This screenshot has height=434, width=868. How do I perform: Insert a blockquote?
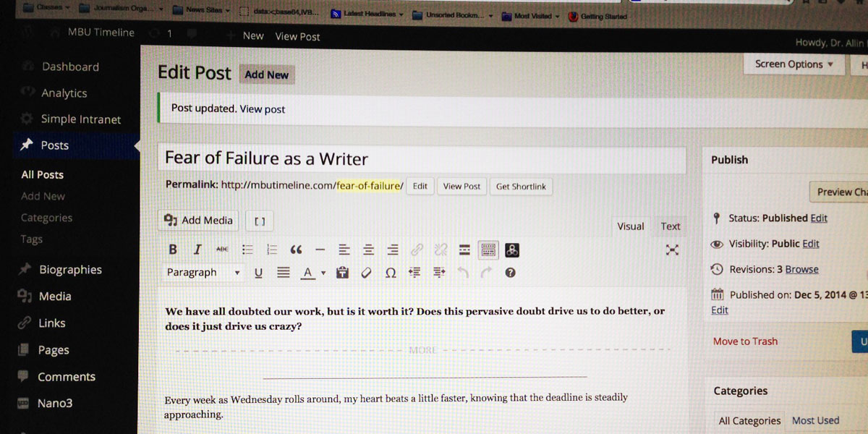tap(296, 250)
